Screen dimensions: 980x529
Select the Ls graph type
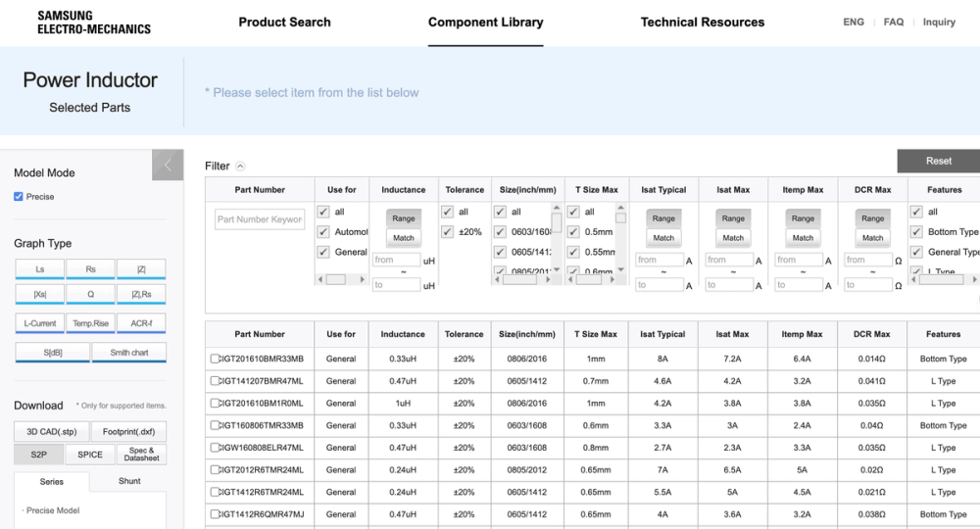pos(39,269)
